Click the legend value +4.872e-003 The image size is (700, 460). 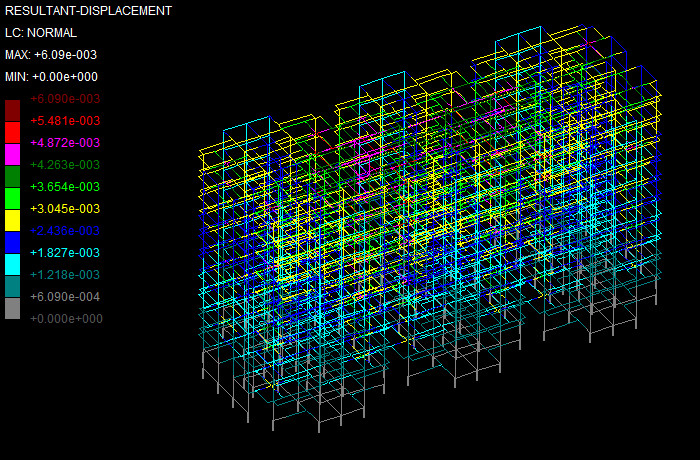pyautogui.click(x=65, y=143)
